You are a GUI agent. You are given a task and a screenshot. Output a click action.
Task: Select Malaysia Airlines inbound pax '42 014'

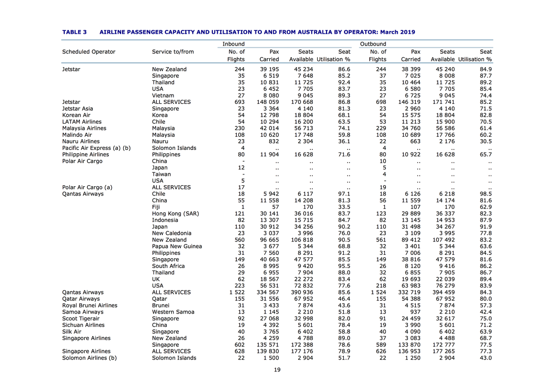point(269,128)
